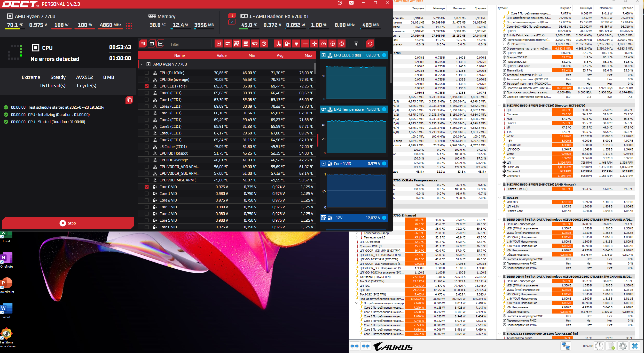Disable the Core 0 VID checkbox
This screenshot has height=353, width=644.
point(147,187)
